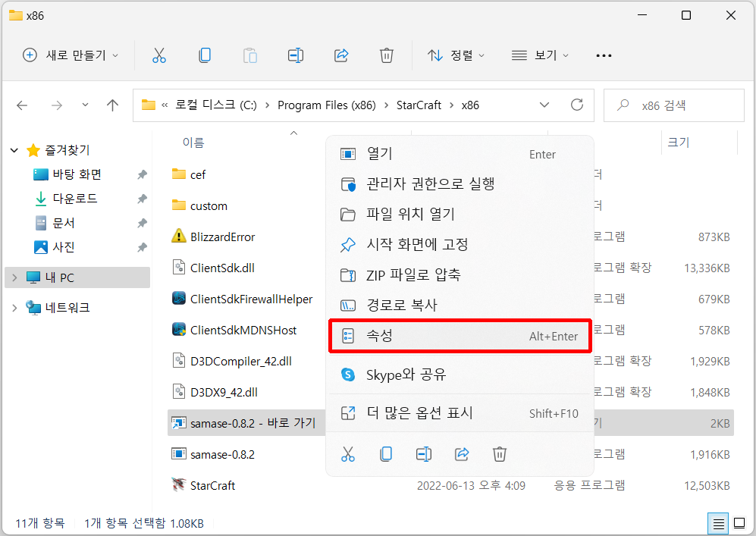Screen dimensions: 756x536
Task: Select the ClientSdkFirewallHelper file icon
Action: (179, 299)
